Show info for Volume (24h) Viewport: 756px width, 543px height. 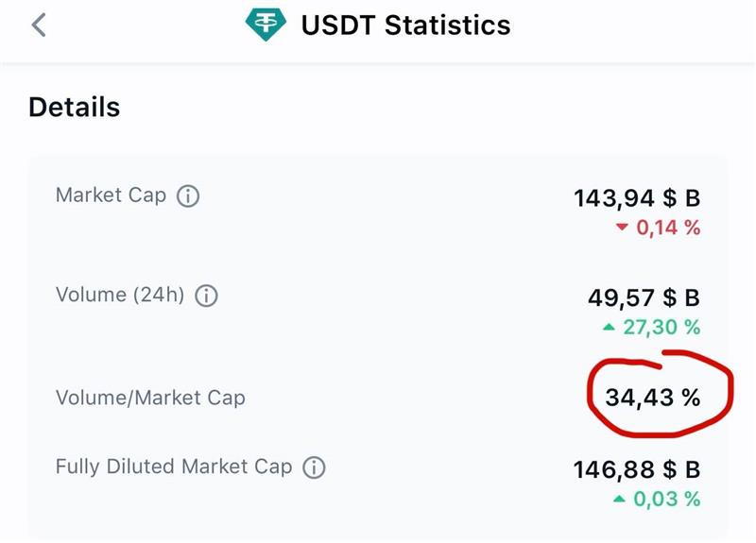[x=206, y=296]
